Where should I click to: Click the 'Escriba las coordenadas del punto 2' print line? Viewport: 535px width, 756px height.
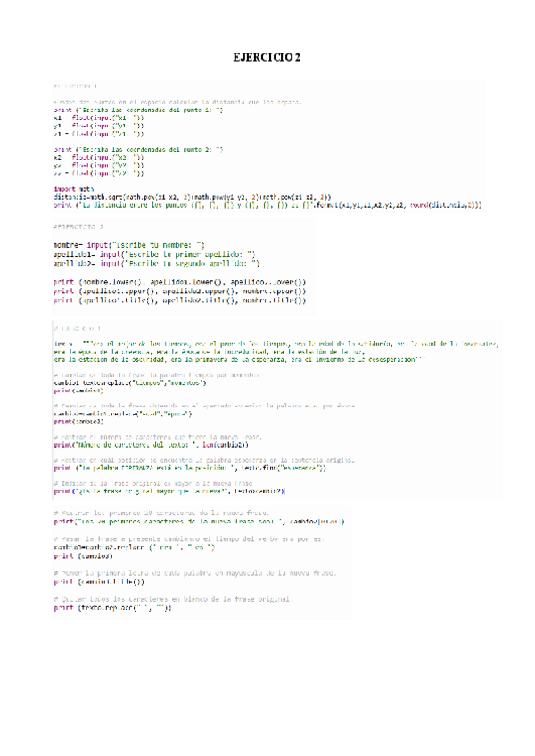click(138, 149)
